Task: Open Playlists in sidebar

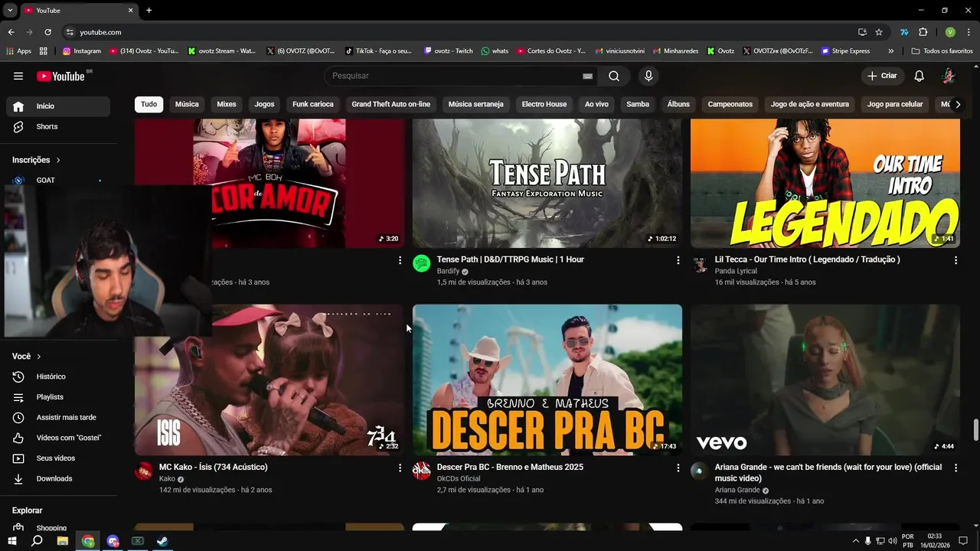Action: click(x=58, y=397)
